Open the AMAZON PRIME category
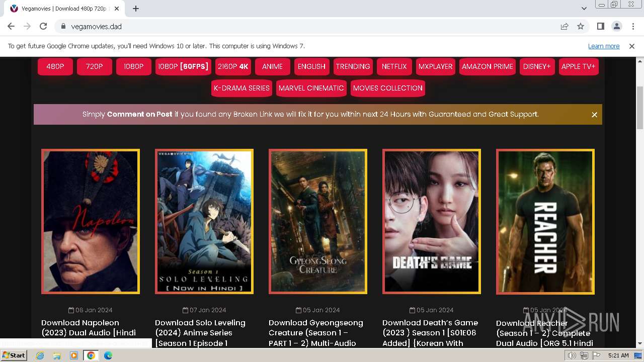This screenshot has height=362, width=644. [488, 66]
